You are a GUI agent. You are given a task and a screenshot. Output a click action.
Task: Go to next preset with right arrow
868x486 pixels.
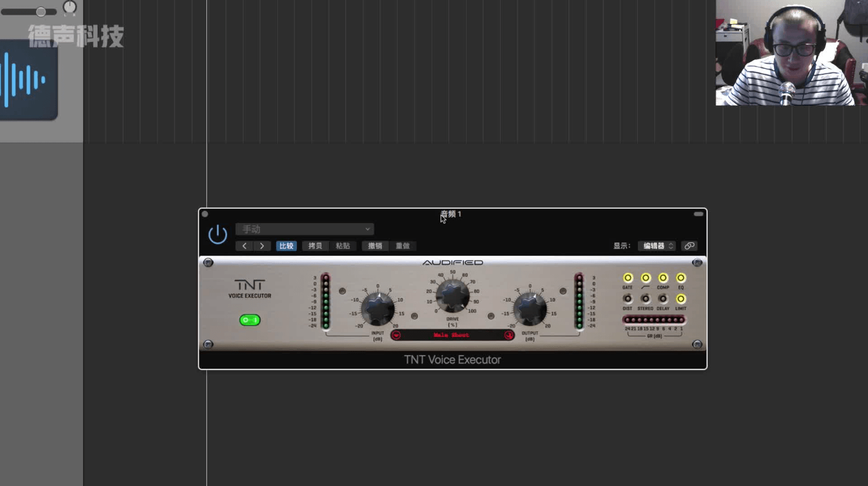pyautogui.click(x=262, y=246)
